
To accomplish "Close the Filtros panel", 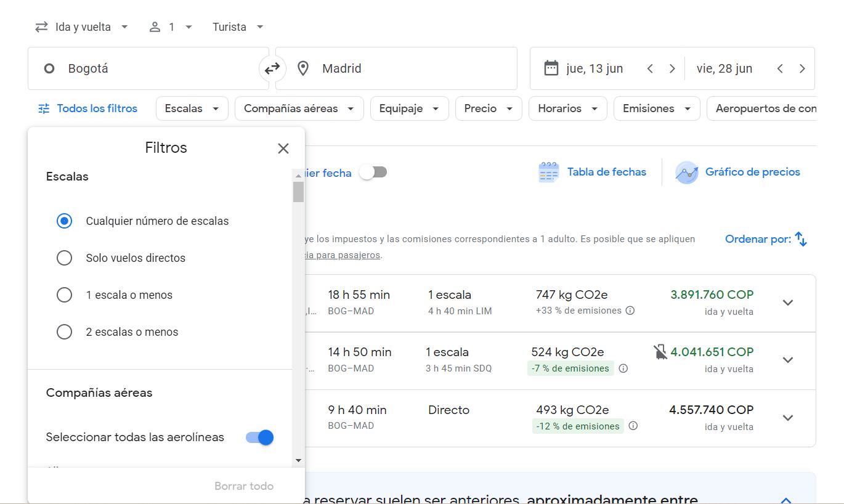I will click(x=283, y=148).
